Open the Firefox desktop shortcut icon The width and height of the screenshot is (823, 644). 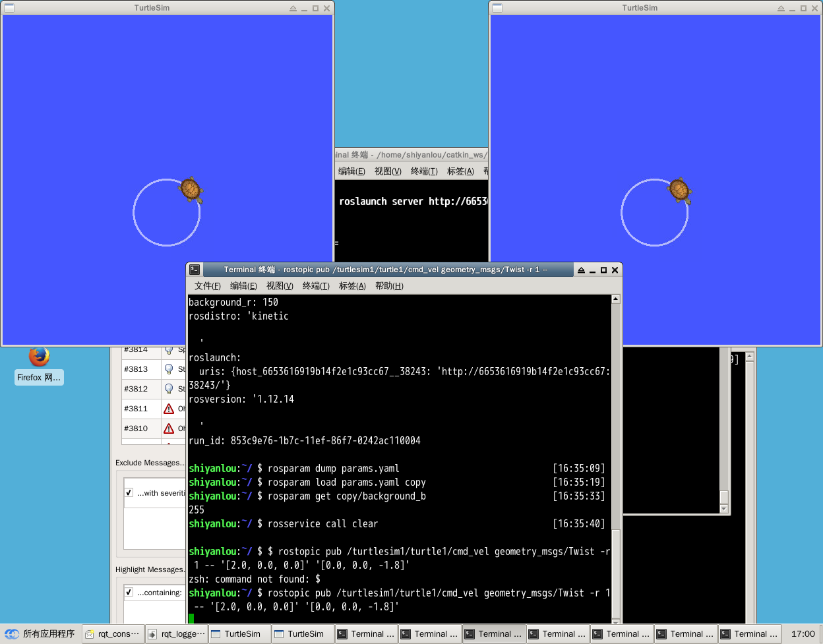39,357
